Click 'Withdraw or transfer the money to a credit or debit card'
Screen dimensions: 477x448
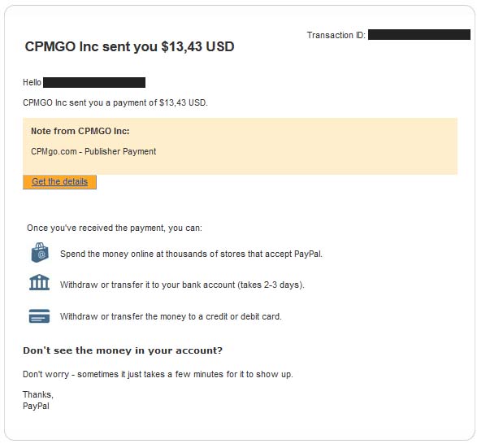pyautogui.click(x=171, y=316)
